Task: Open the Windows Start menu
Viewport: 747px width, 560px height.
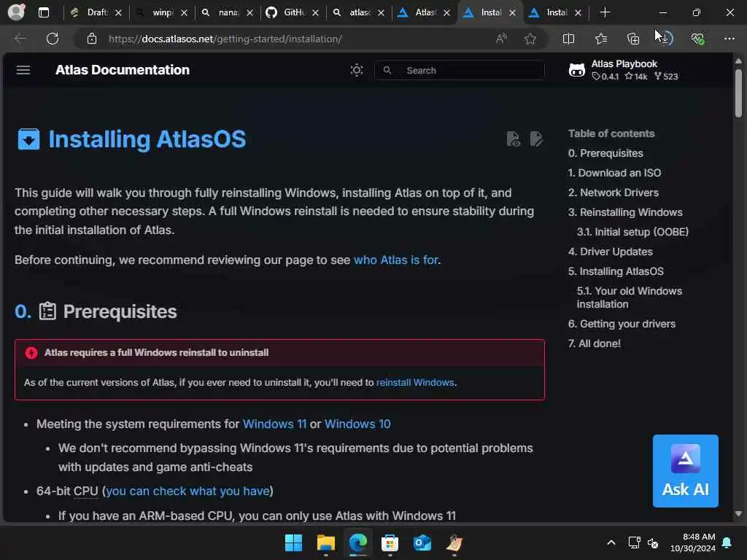Action: pyautogui.click(x=293, y=542)
